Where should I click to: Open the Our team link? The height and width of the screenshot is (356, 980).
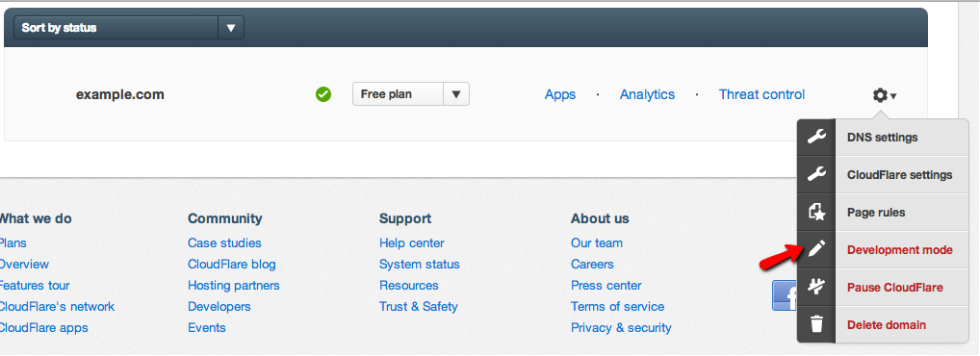pos(597,243)
